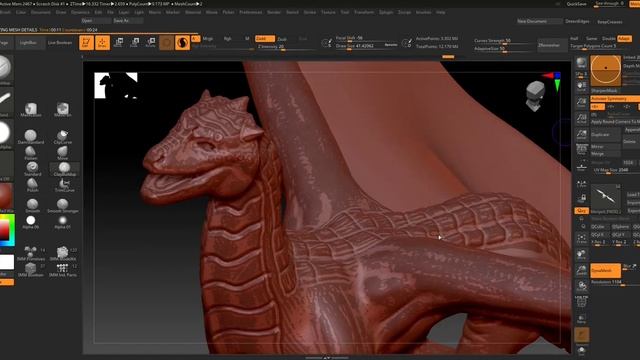Viewport: 640px width, 360px height.
Task: Toggle the Zadd button
Action: coord(264,39)
